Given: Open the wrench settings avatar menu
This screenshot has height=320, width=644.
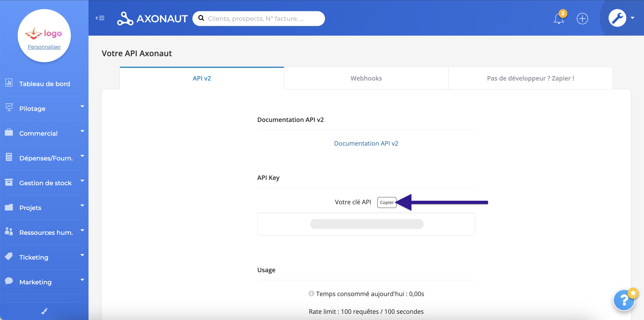Looking at the screenshot, I should tap(617, 18).
